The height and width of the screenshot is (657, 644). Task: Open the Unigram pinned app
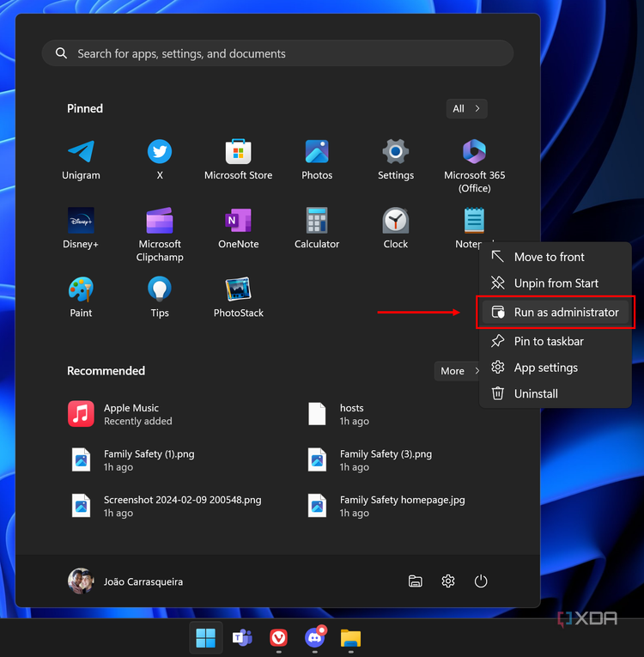(x=81, y=159)
